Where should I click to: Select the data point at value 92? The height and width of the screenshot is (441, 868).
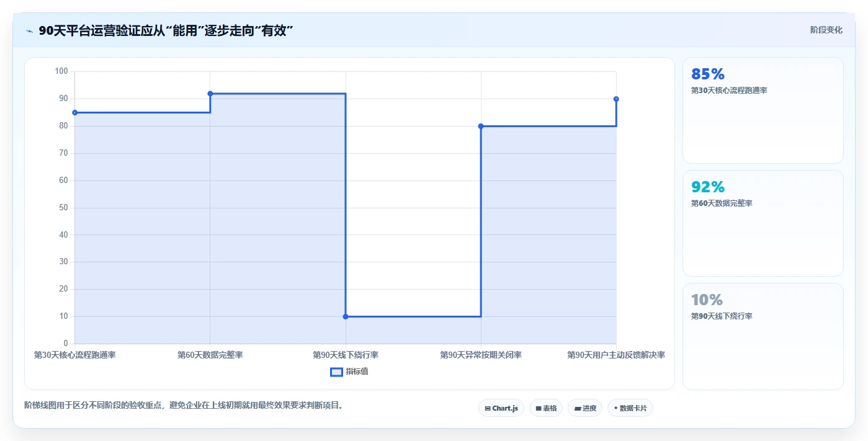(x=210, y=94)
